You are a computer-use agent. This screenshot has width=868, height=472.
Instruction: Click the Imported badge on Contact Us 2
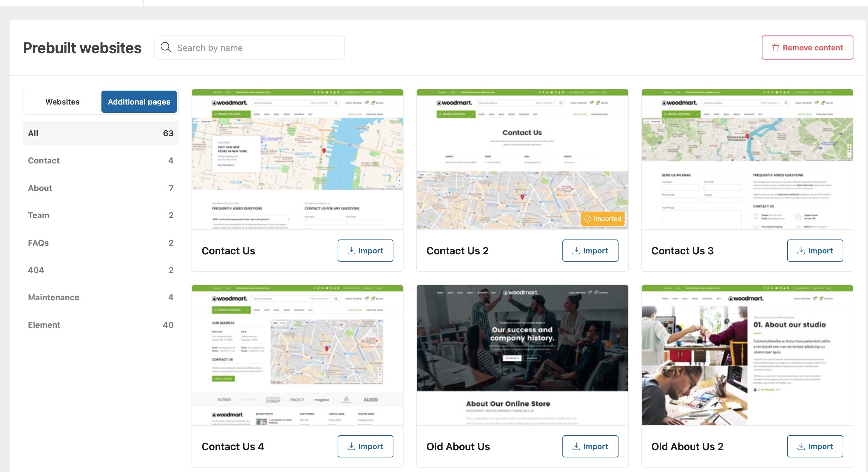pos(602,219)
